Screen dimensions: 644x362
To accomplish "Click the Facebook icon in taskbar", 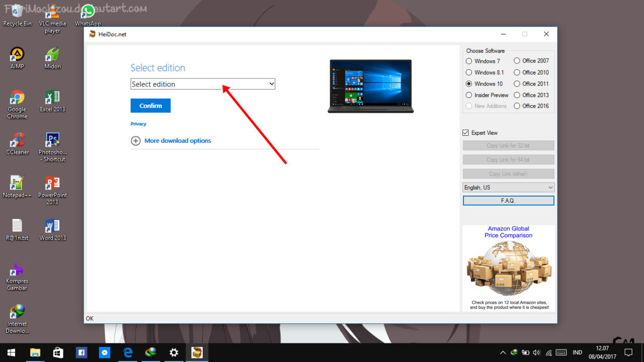I will 81,352.
